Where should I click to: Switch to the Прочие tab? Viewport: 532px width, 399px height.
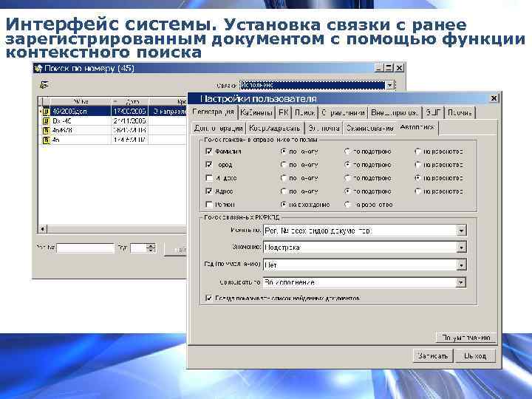pyautogui.click(x=460, y=112)
